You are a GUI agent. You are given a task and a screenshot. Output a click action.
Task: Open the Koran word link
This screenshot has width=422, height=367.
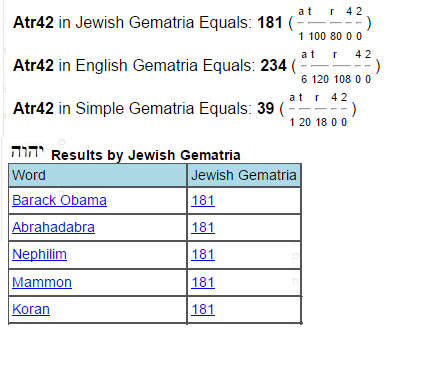(x=31, y=309)
